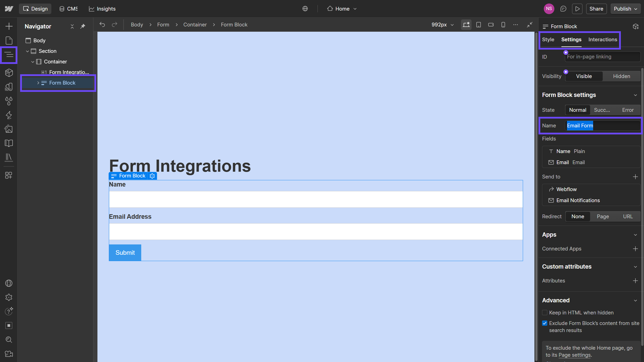Viewport: 644px width, 362px height.
Task: Uncheck Exclude Form Block's content from search
Action: click(x=545, y=323)
